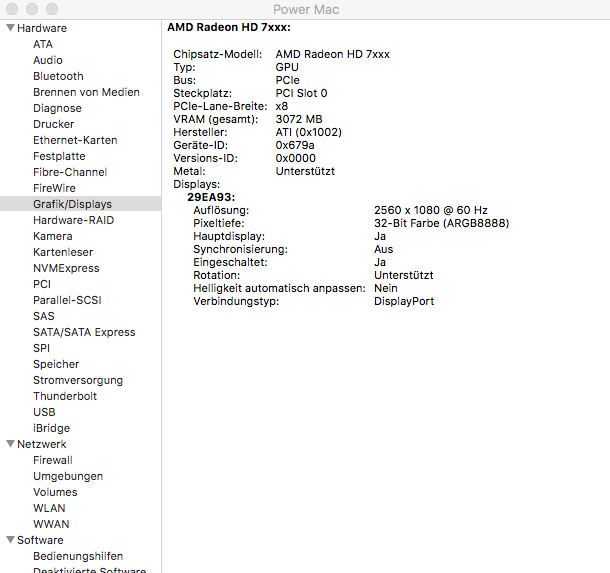The image size is (610, 573).
Task: Click the Hardware category label
Action: pos(42,28)
